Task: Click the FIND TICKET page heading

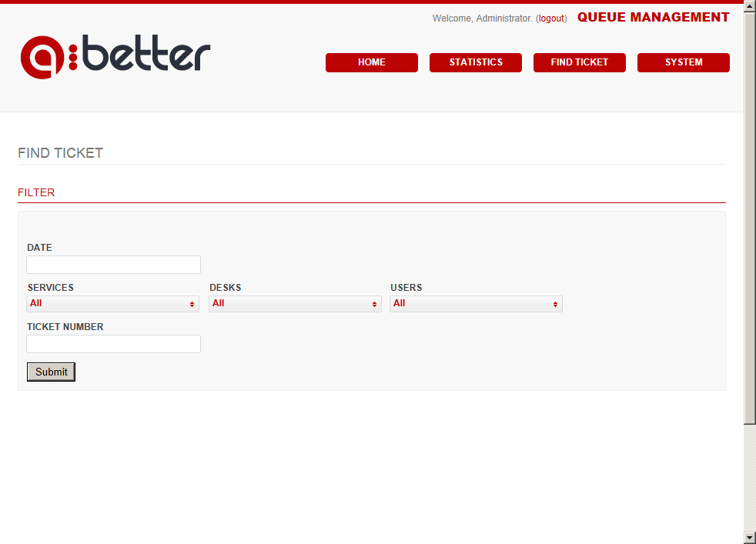Action: 60,153
